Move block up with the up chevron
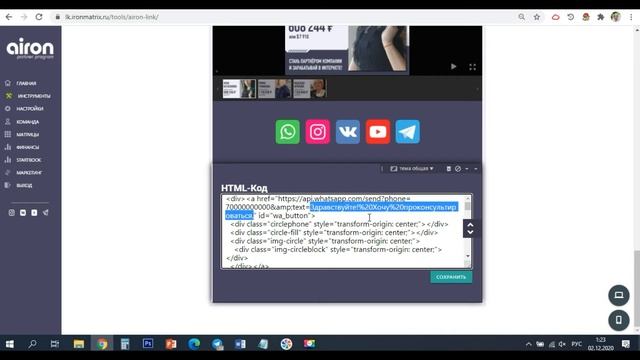The image size is (640, 360). pyautogui.click(x=470, y=225)
